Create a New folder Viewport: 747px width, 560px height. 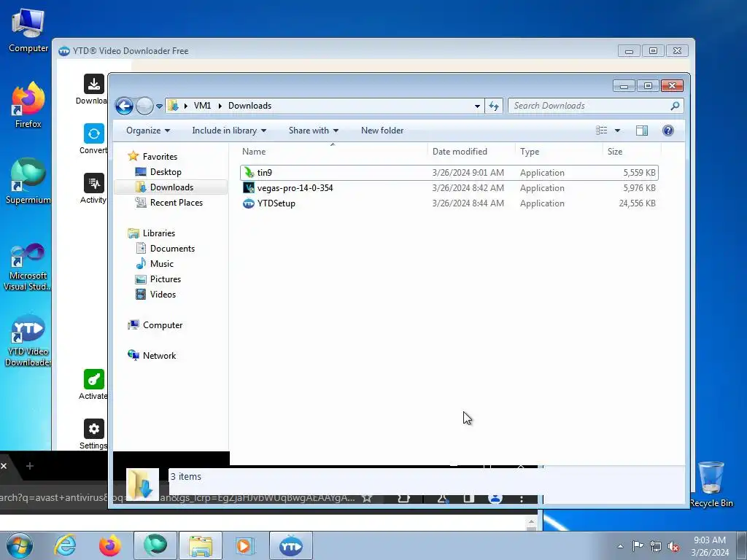(382, 131)
